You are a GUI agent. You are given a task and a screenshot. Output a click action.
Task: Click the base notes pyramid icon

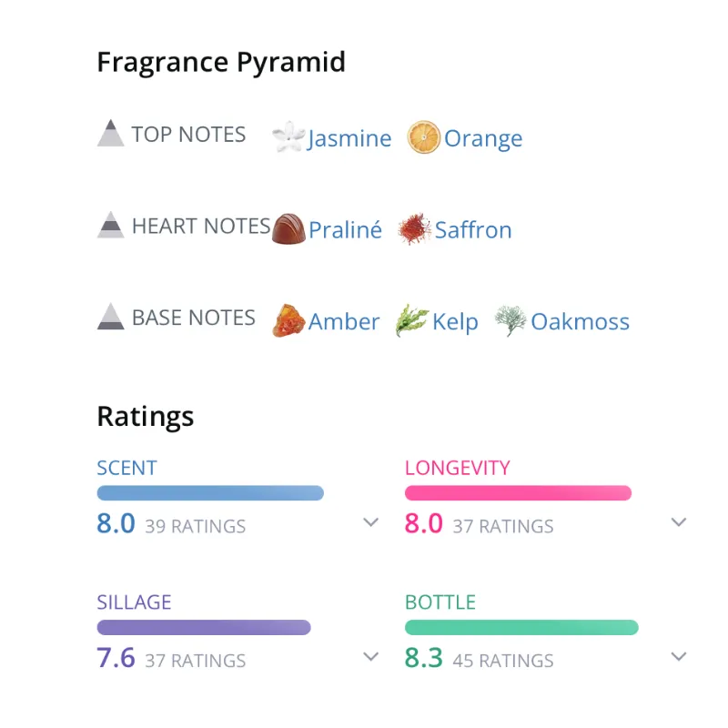[110, 317]
